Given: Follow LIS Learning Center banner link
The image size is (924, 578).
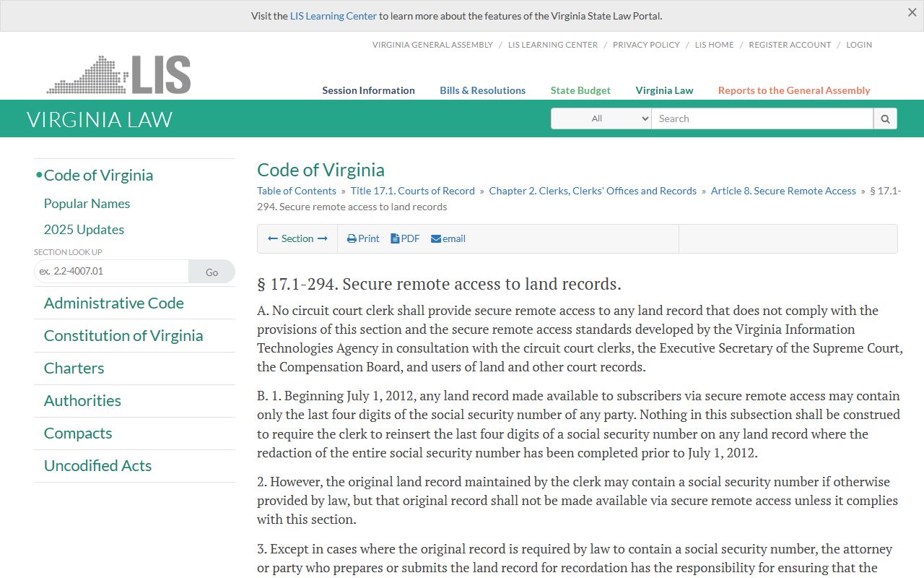Looking at the screenshot, I should click(x=334, y=16).
